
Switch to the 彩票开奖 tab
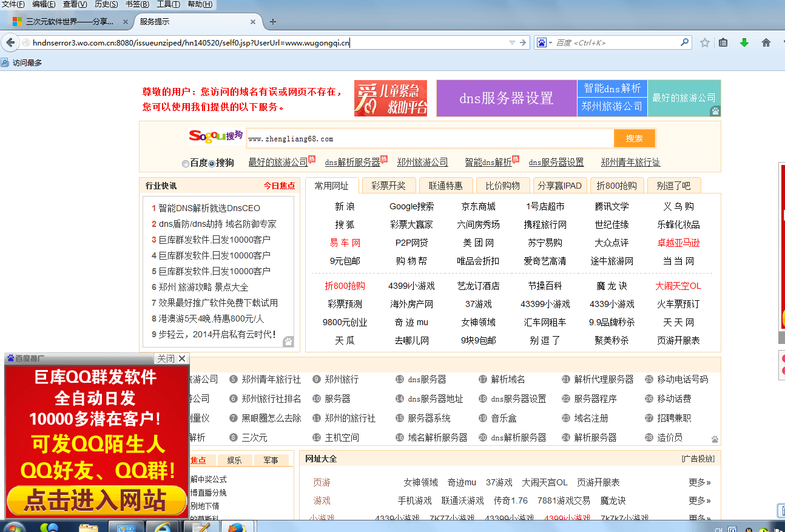388,186
